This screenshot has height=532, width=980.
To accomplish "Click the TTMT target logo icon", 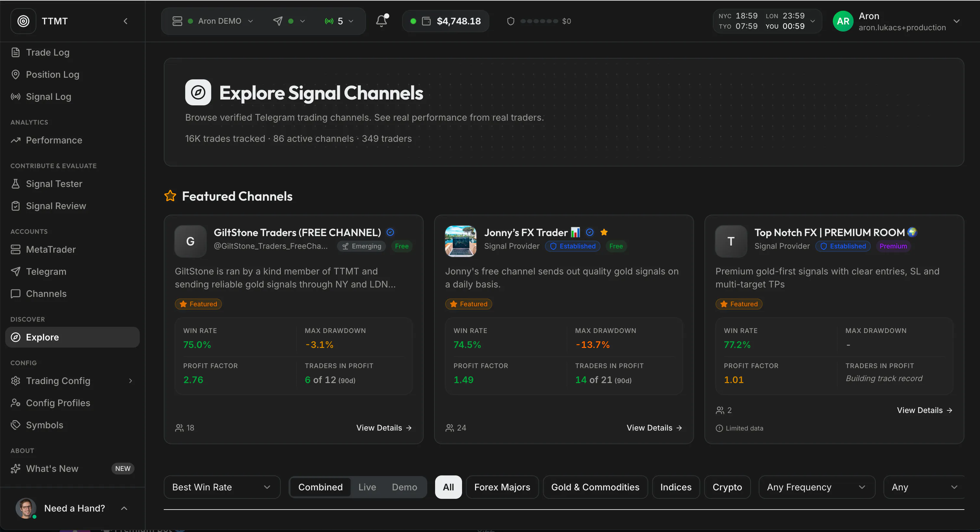I will click(x=23, y=21).
